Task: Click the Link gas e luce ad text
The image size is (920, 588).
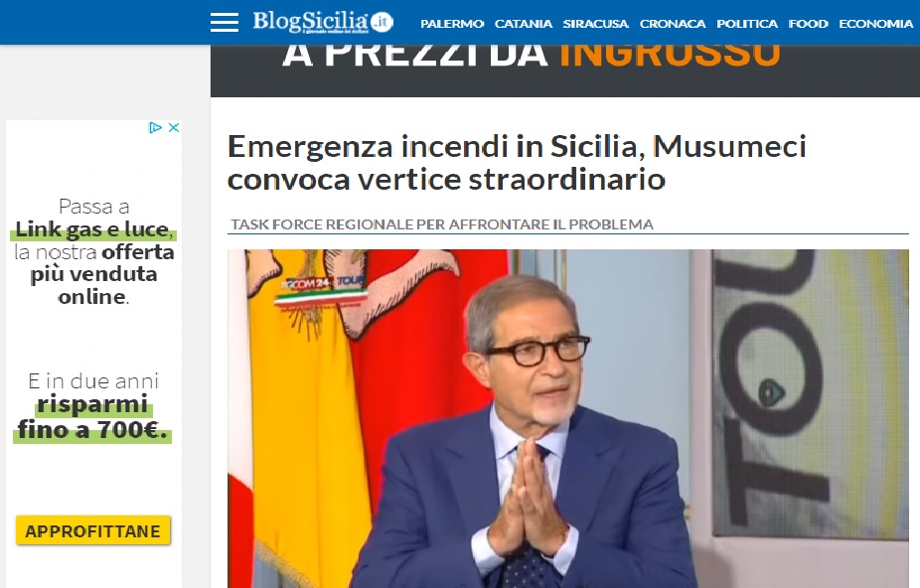Action: (91, 229)
